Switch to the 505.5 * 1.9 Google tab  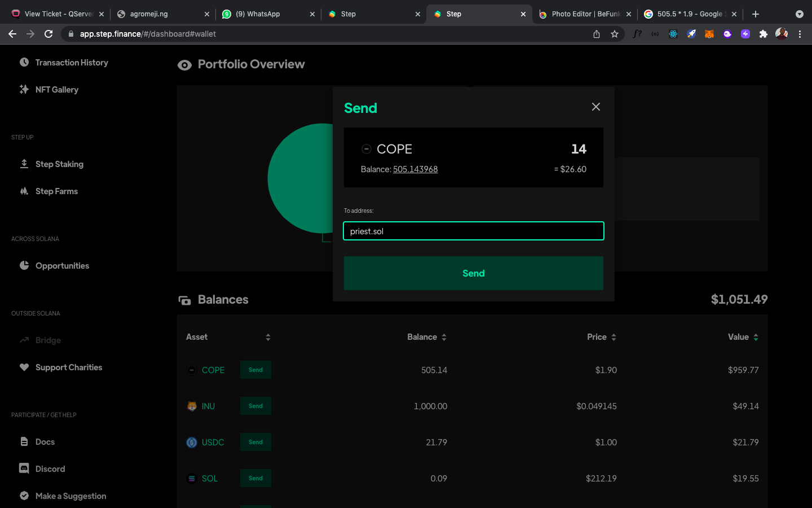click(x=689, y=14)
